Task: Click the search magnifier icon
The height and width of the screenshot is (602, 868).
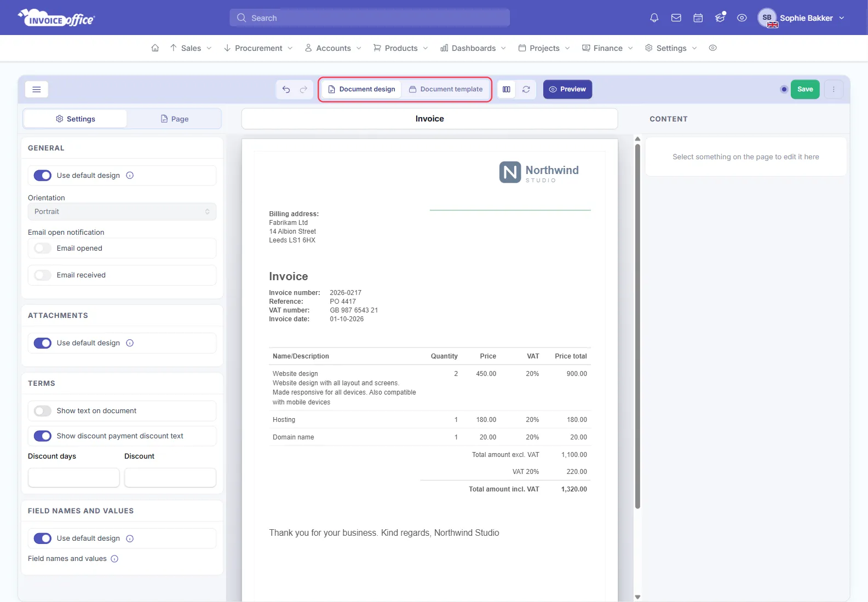Action: (x=242, y=18)
